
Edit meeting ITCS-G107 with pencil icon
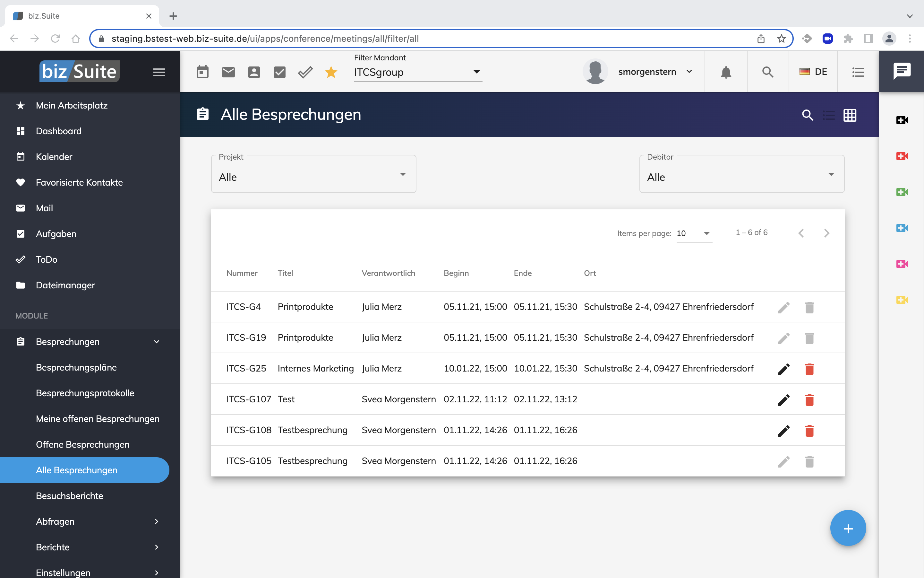784,400
